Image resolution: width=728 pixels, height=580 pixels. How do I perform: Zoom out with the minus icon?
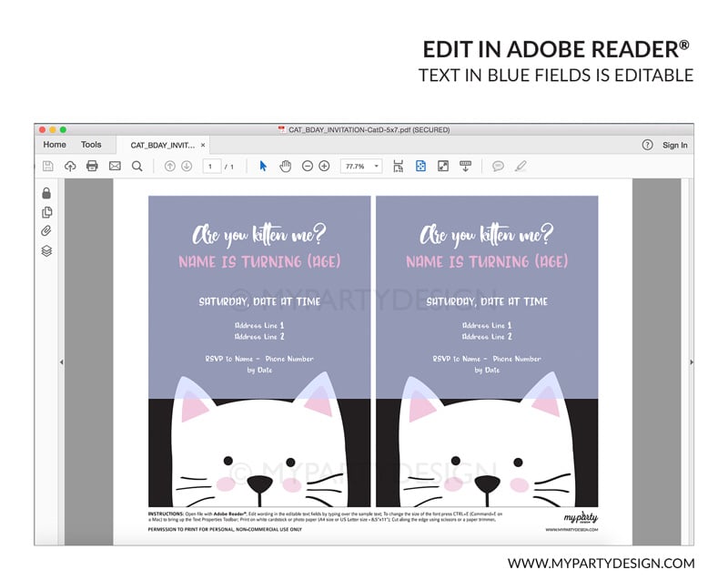(308, 166)
